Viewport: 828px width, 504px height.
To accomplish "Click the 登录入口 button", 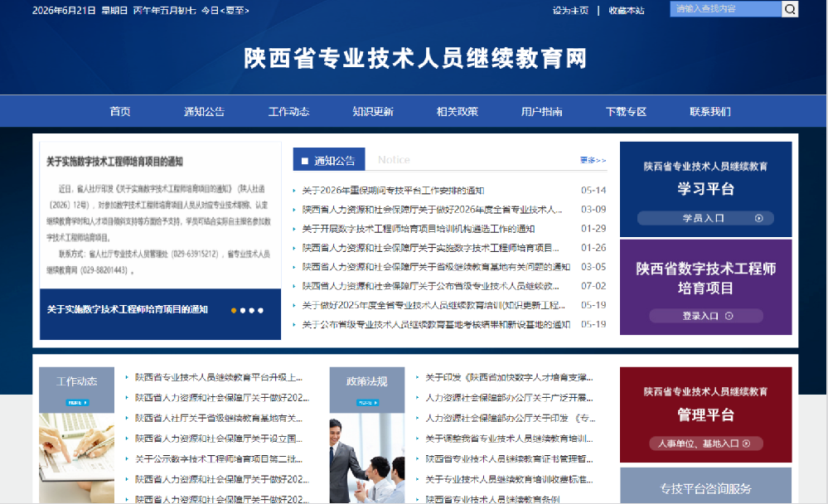I will [706, 316].
